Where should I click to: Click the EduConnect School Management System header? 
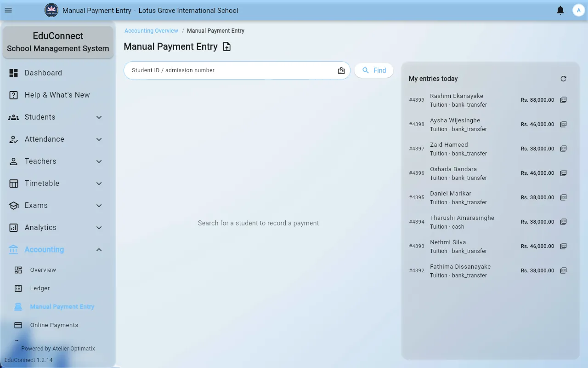(58, 42)
